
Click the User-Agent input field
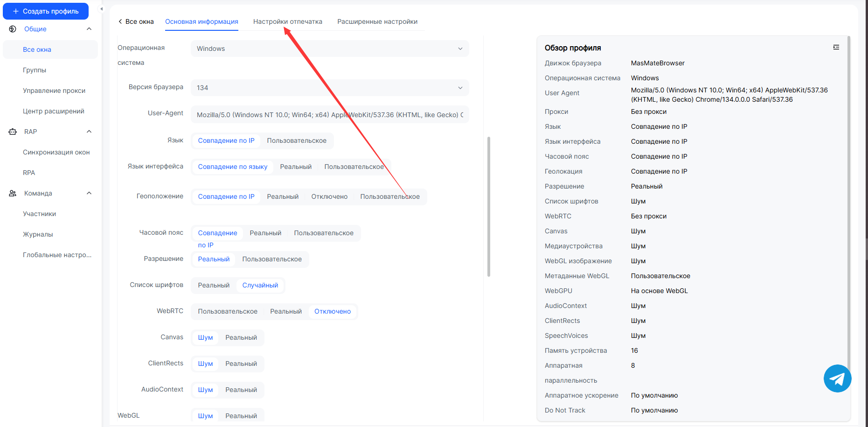[329, 115]
